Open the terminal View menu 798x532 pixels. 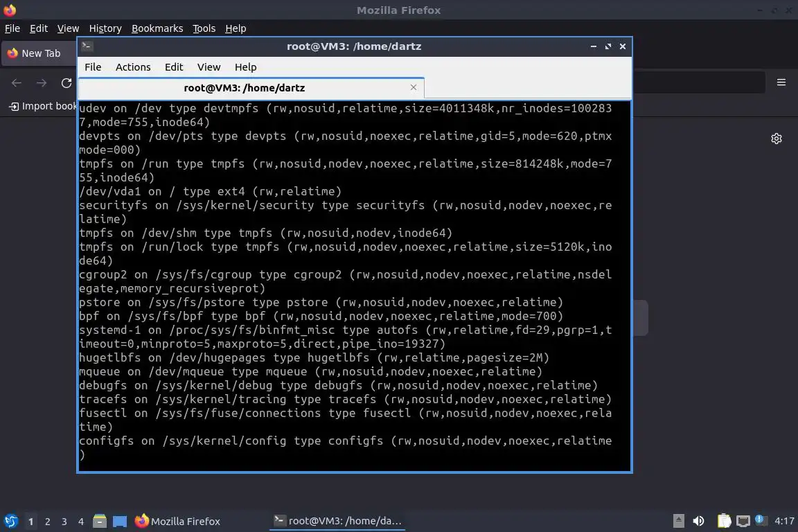(x=209, y=67)
